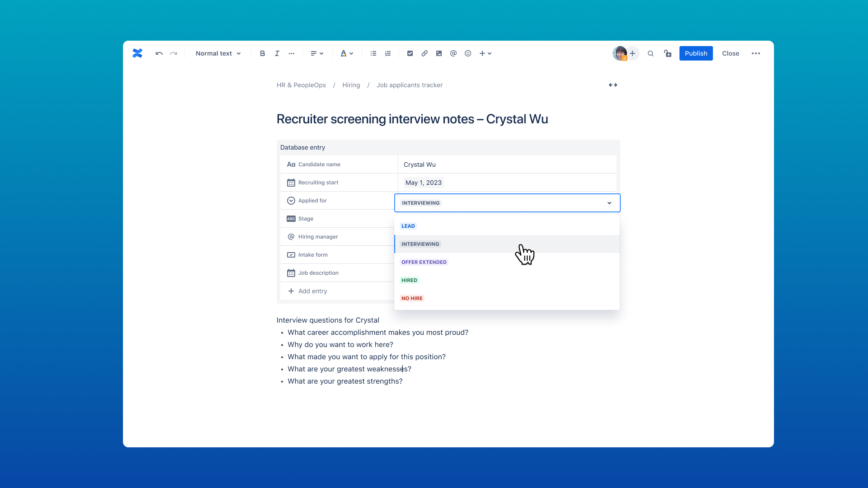Select the OFFER EXTENDED status option
Image resolution: width=868 pixels, height=488 pixels.
[424, 262]
